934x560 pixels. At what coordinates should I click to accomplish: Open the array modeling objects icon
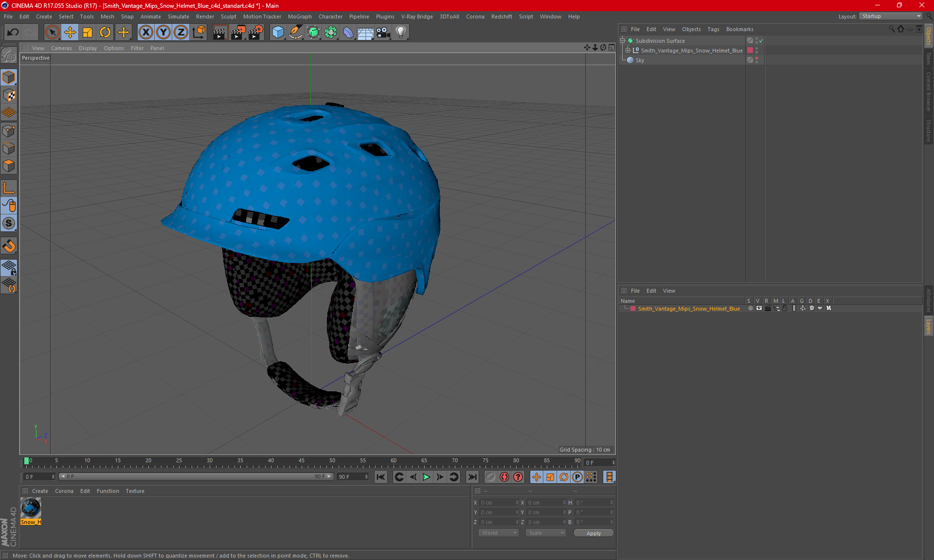331,33
